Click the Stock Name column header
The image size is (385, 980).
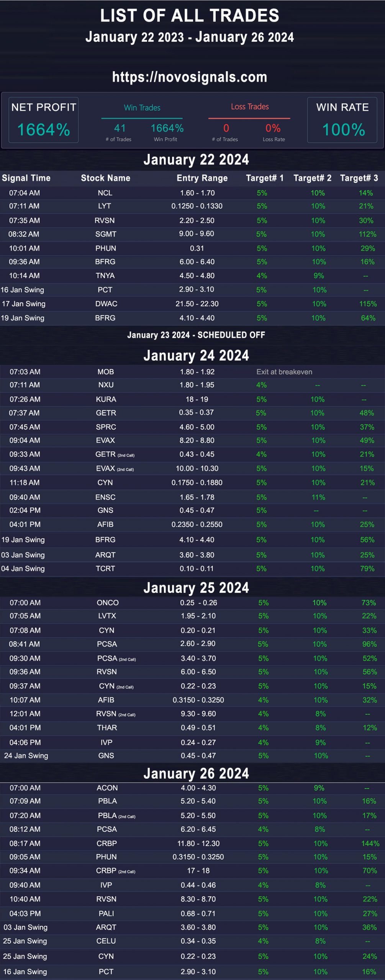(105, 178)
